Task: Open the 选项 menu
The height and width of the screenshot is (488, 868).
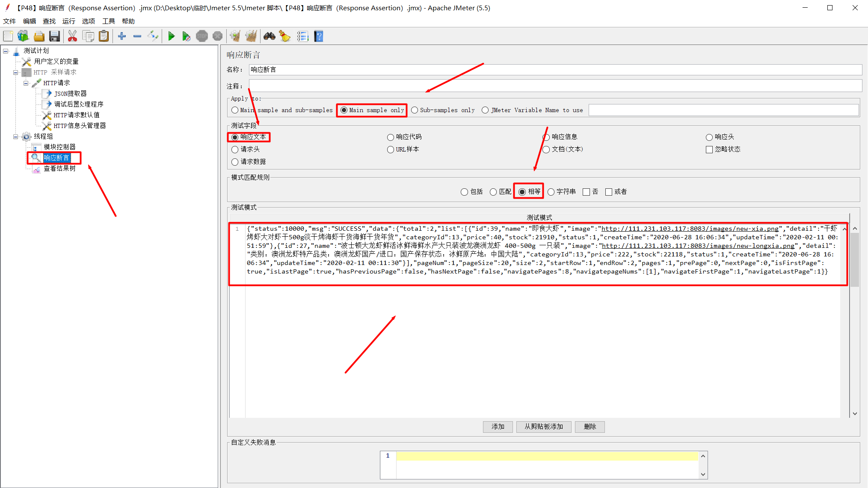Action: point(88,21)
